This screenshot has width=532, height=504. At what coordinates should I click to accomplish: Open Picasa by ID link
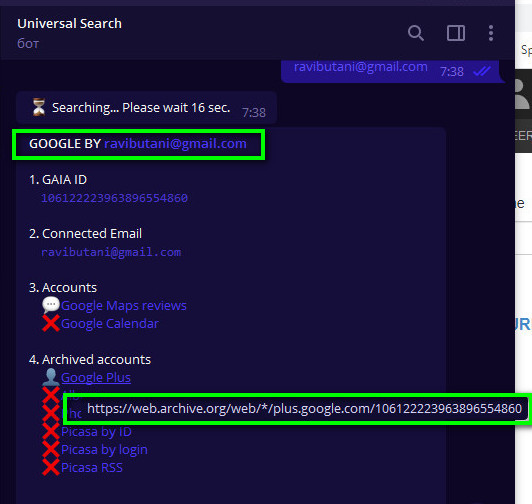pos(96,431)
